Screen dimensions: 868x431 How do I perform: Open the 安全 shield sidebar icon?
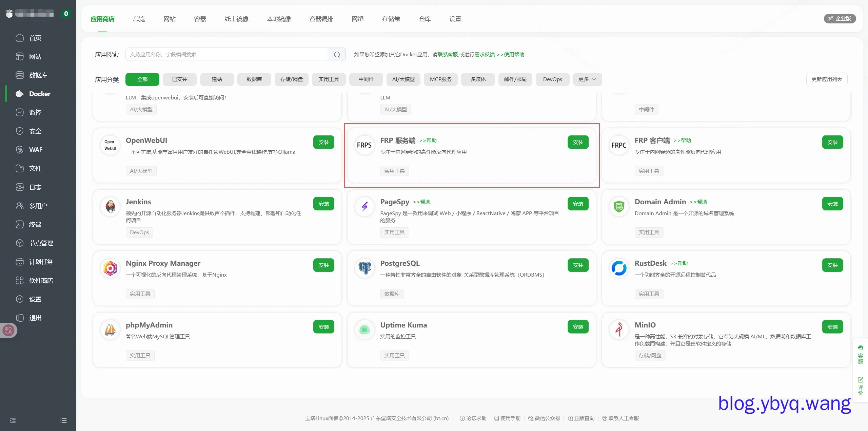tap(20, 131)
